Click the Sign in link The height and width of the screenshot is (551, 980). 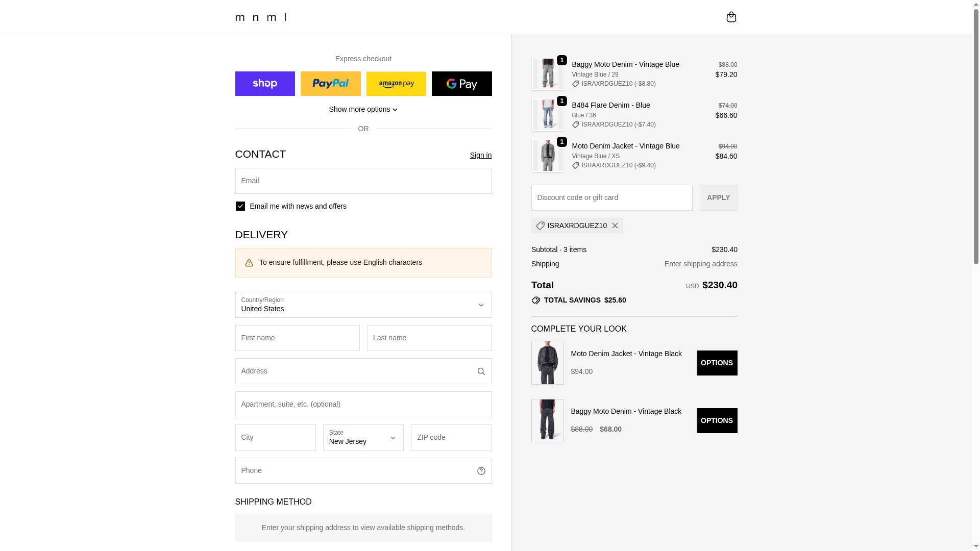tap(480, 155)
